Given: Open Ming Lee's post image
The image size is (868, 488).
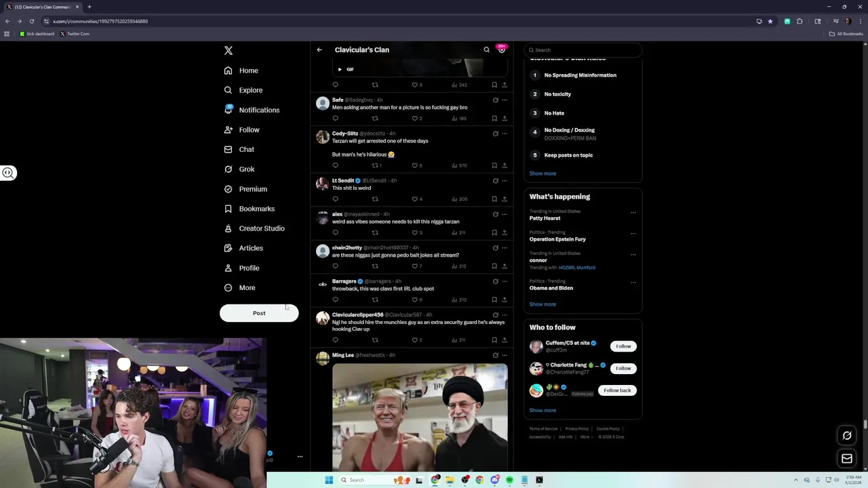Looking at the screenshot, I should coord(420,417).
